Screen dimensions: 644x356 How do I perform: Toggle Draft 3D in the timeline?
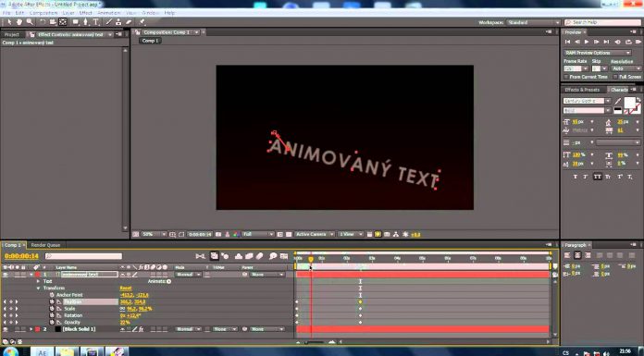pyautogui.click(x=225, y=256)
